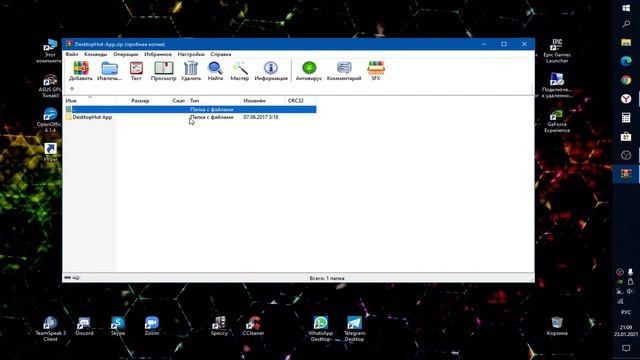This screenshot has width=640, height=360.
Task: Click the Discord desktop icon
Action: [x=84, y=327]
